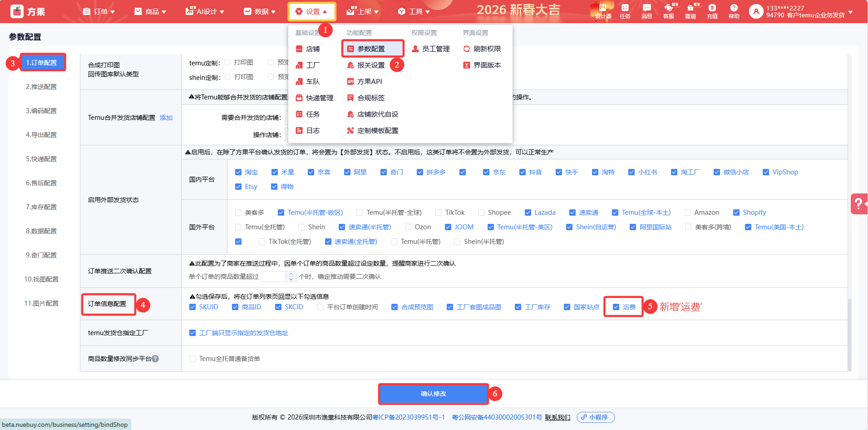This screenshot has height=430, width=868.
Task: Enable the 平台订单创建时间 checkbox
Action: 320,307
